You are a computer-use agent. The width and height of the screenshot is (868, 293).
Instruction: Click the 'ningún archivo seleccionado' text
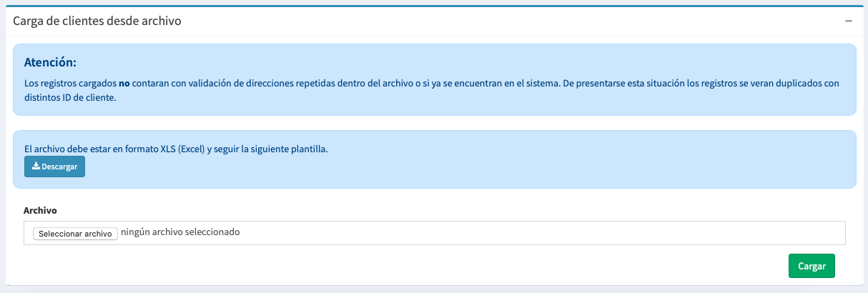click(180, 232)
